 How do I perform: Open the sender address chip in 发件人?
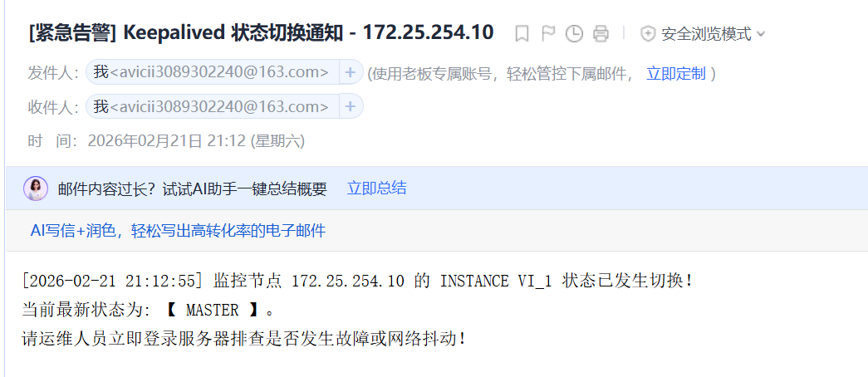[x=213, y=72]
